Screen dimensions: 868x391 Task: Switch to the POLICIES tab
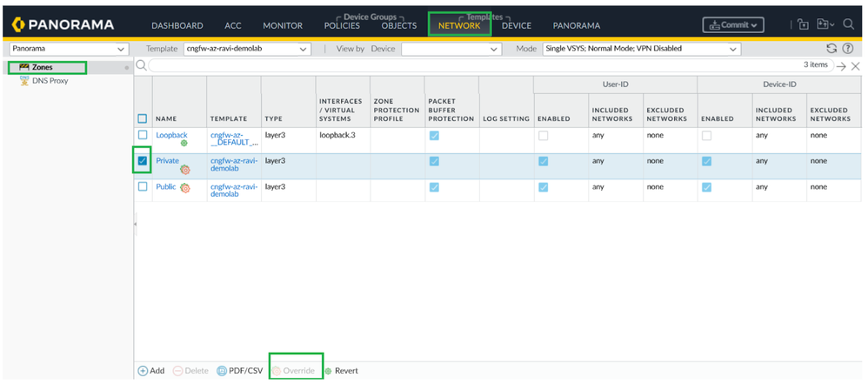click(x=342, y=26)
